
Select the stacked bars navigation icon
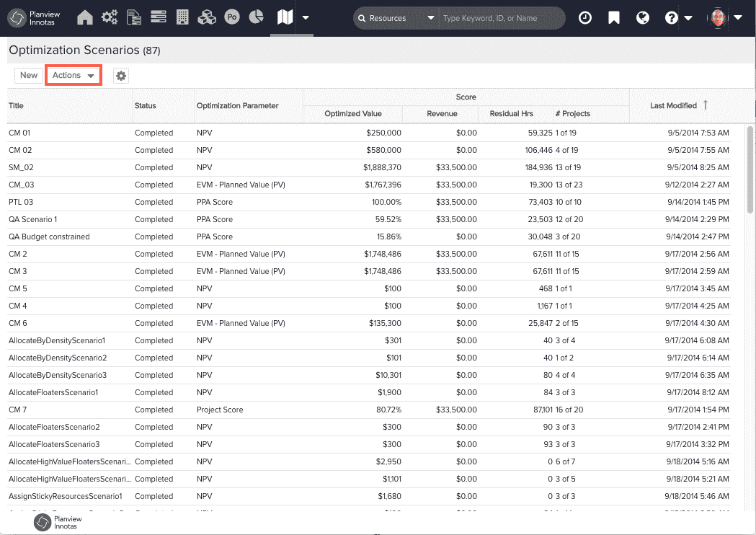[158, 17]
